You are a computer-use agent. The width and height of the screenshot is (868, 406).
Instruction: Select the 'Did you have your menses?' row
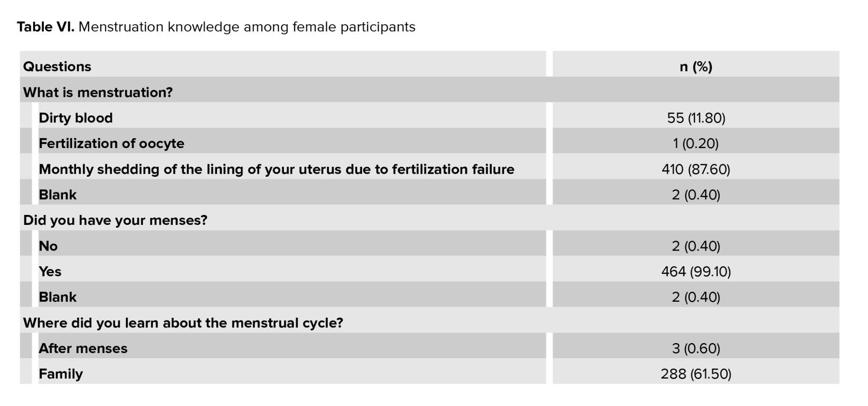click(x=115, y=220)
